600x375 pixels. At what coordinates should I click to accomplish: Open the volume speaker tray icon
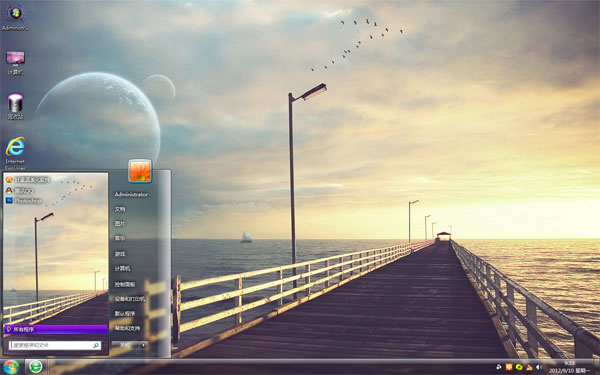pos(539,367)
